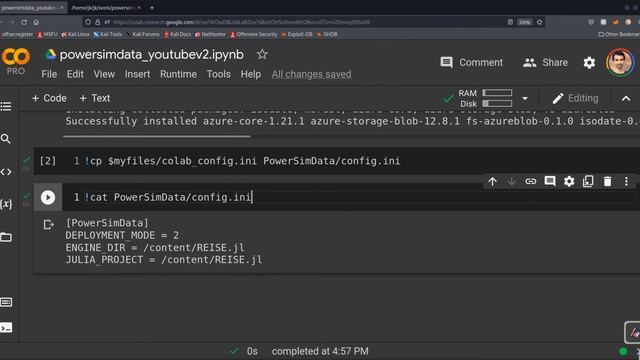Add a new Text cell

[95, 98]
